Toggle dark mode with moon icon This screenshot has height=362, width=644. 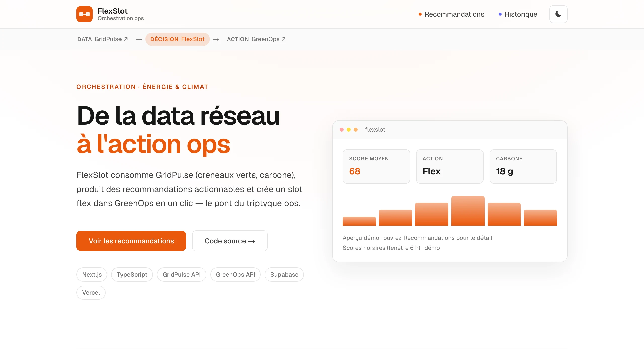(x=558, y=14)
